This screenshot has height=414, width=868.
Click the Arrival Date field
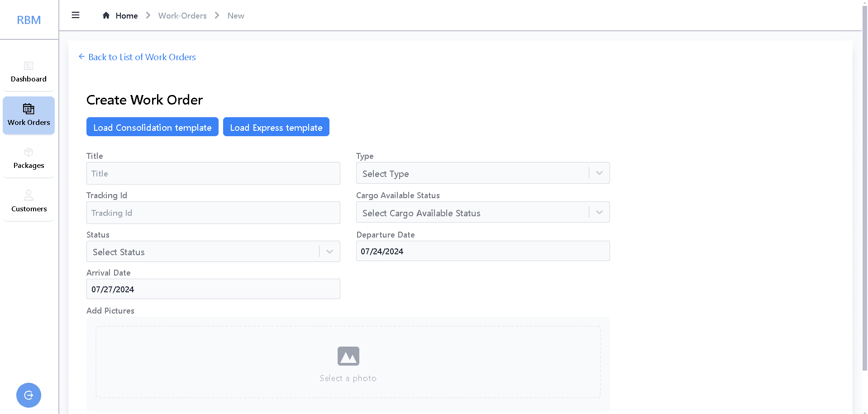click(213, 289)
